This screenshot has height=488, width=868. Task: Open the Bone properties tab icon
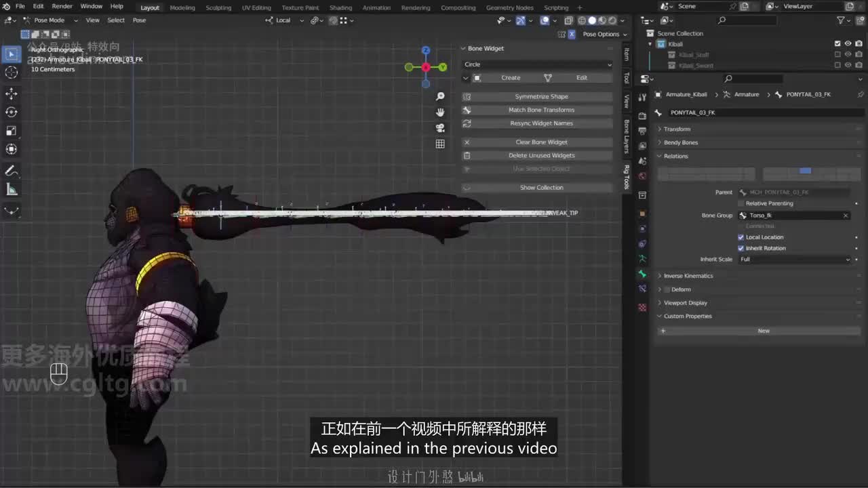[642, 274]
